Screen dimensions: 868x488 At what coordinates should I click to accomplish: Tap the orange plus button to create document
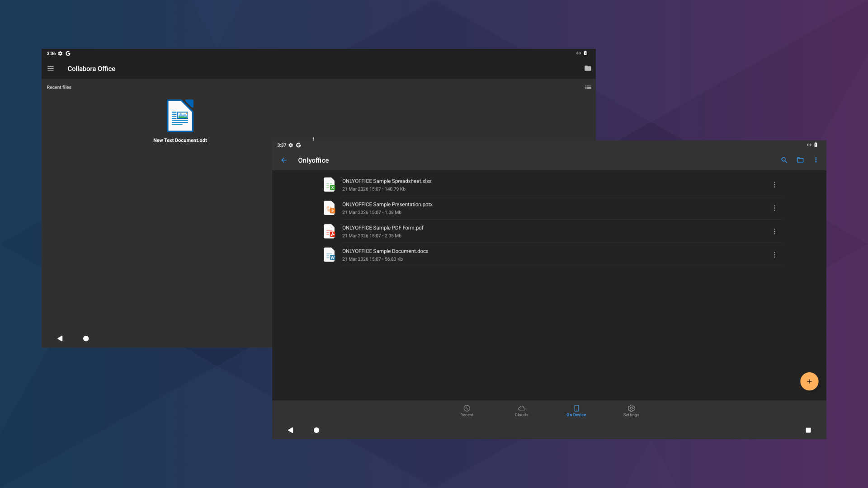(809, 381)
